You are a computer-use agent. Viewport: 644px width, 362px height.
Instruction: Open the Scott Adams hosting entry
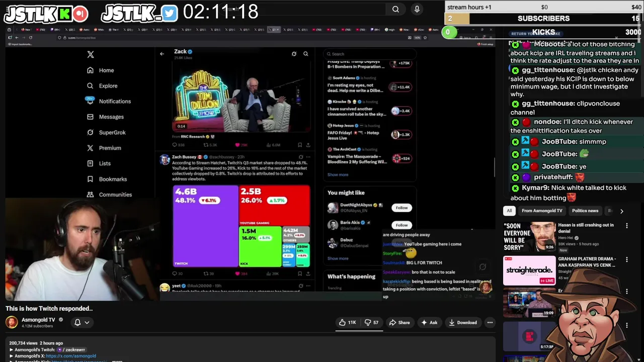369,84
